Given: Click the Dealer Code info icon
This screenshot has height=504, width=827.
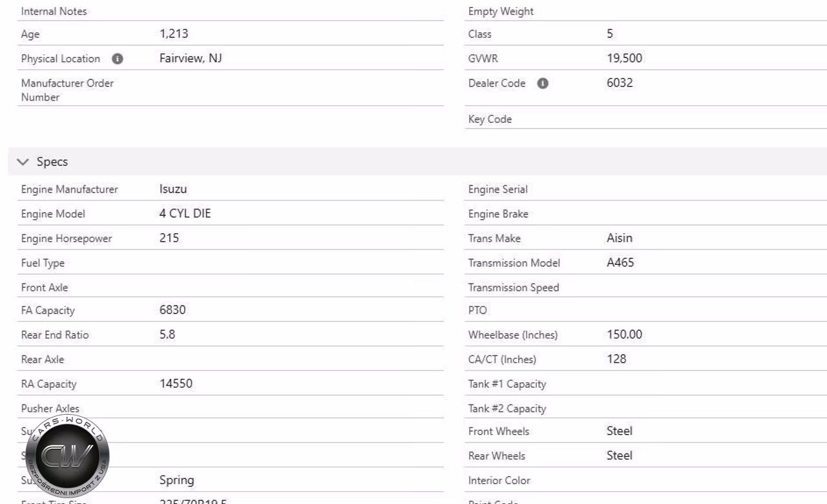Looking at the screenshot, I should pyautogui.click(x=542, y=83).
